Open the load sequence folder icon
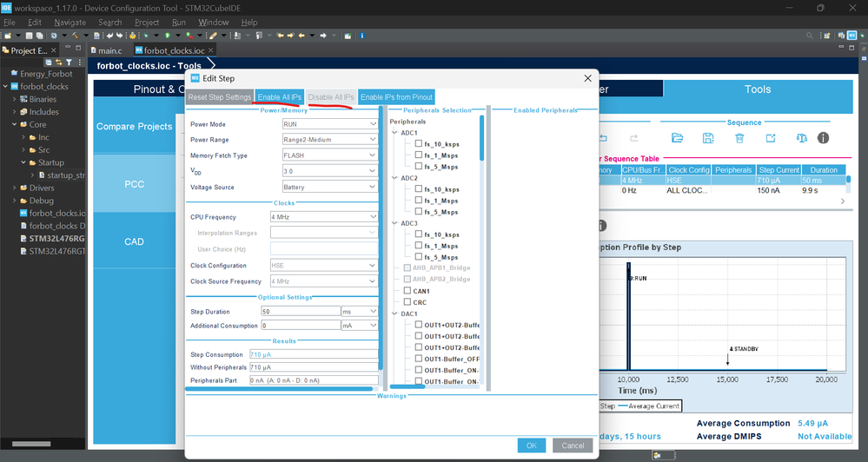This screenshot has height=462, width=868. point(677,138)
